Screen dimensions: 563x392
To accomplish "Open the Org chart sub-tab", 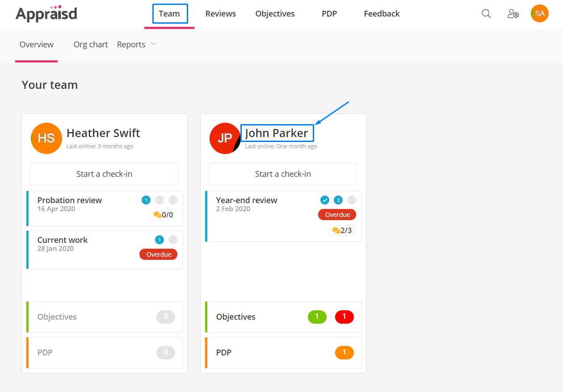I will click(91, 45).
